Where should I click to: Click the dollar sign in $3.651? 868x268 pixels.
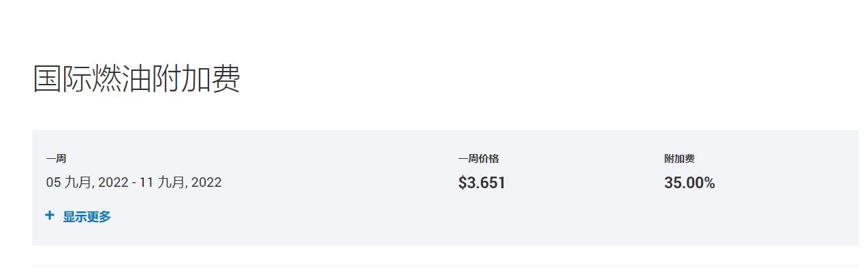point(463,183)
